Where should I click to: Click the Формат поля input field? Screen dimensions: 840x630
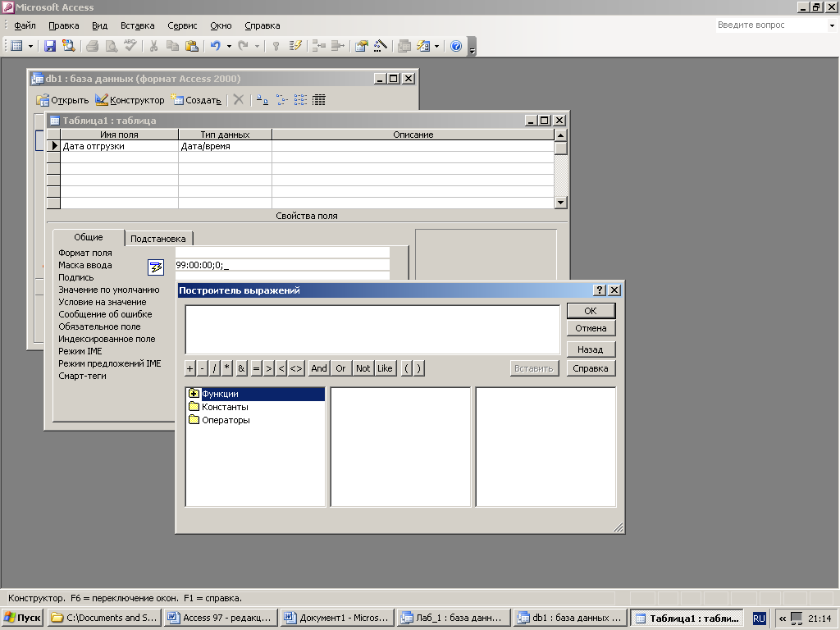click(x=282, y=253)
